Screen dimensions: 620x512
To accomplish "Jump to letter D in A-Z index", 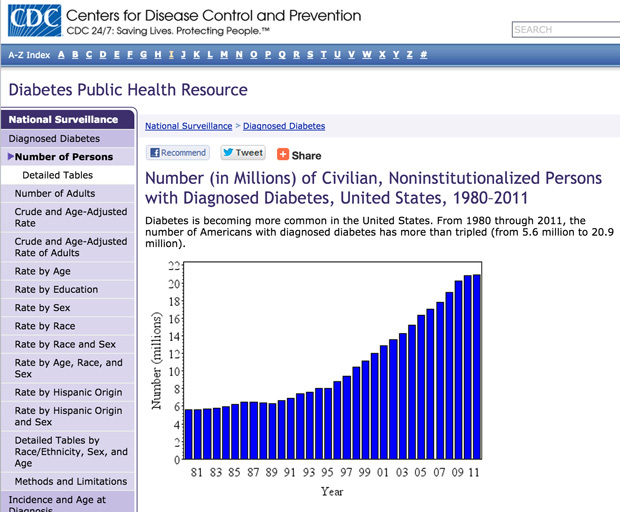I will [x=103, y=54].
